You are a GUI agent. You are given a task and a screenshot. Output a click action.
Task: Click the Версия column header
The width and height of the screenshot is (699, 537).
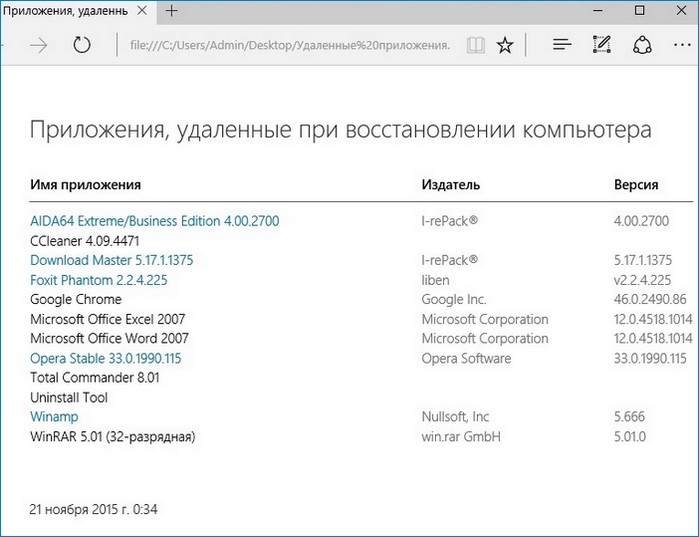coord(636,184)
